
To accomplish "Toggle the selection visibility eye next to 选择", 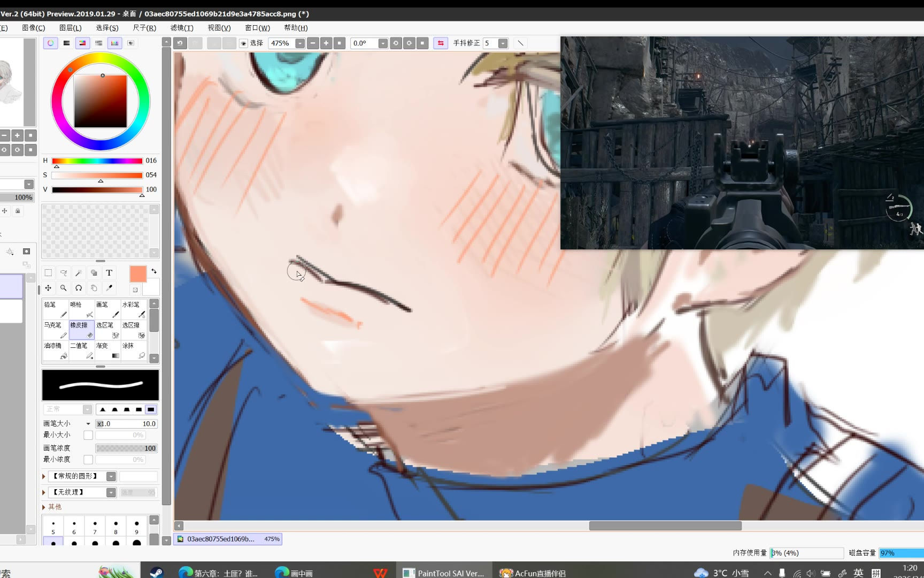I will click(243, 43).
